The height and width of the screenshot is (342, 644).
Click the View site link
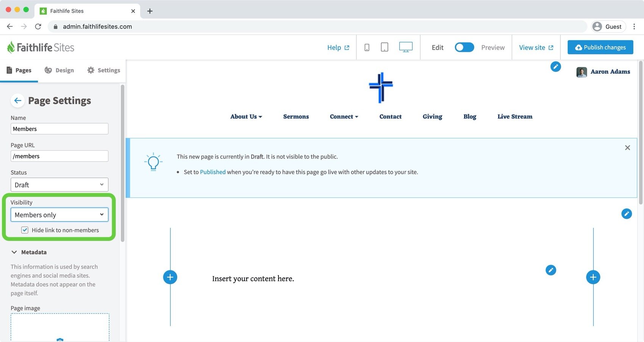click(536, 47)
